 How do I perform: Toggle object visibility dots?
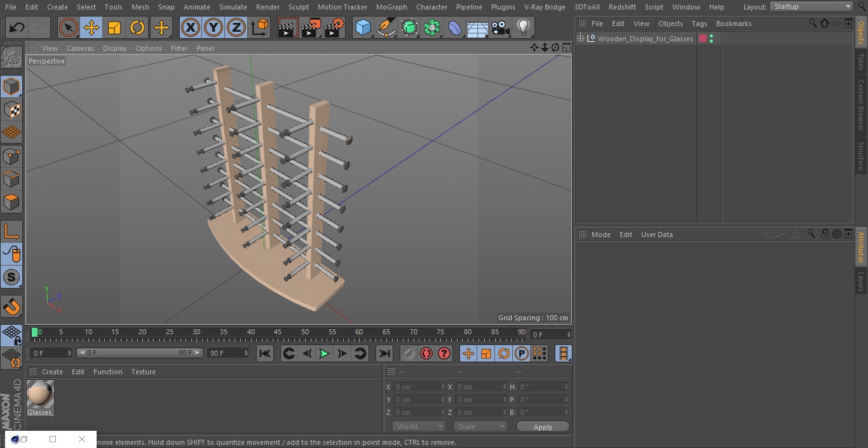click(711, 39)
